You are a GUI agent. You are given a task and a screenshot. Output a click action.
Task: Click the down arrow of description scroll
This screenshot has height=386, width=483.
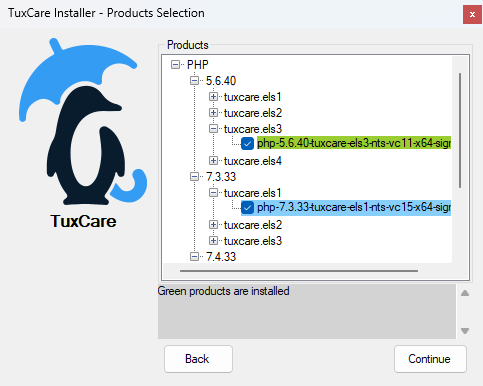pos(465,331)
